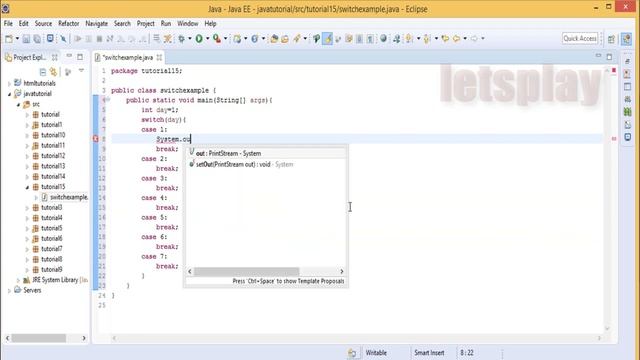Viewport: 640px width, 360px height.
Task: Switch to the Java EE perspective icon
Action: (x=626, y=39)
